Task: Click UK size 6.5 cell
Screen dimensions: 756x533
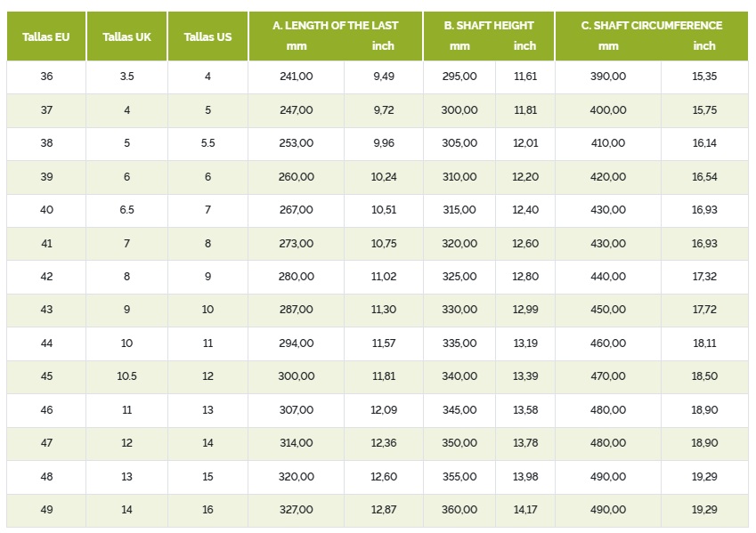Action: point(126,210)
